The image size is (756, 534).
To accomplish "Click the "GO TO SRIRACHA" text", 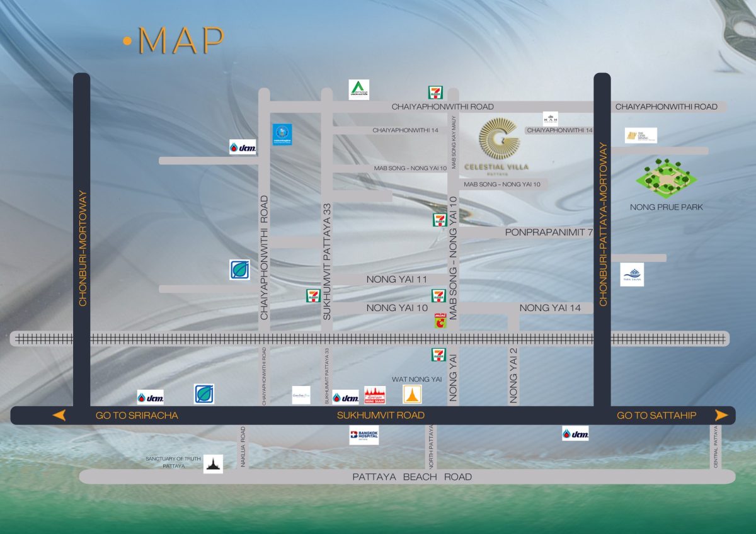I will pos(137,416).
